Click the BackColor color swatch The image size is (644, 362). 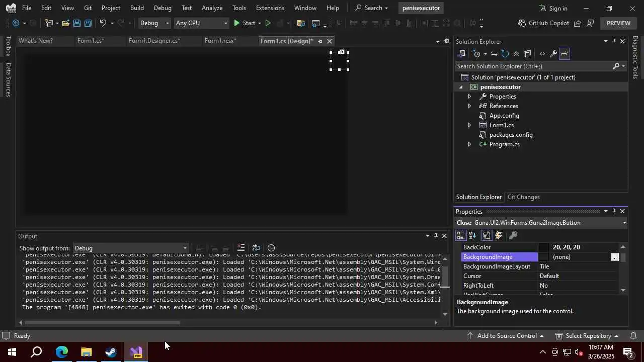click(x=544, y=247)
